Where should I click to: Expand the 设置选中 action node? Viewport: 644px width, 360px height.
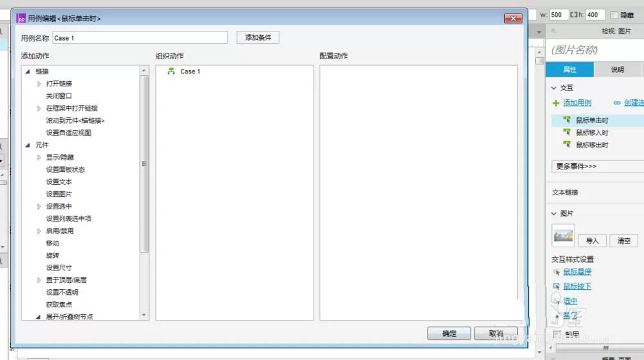point(39,207)
